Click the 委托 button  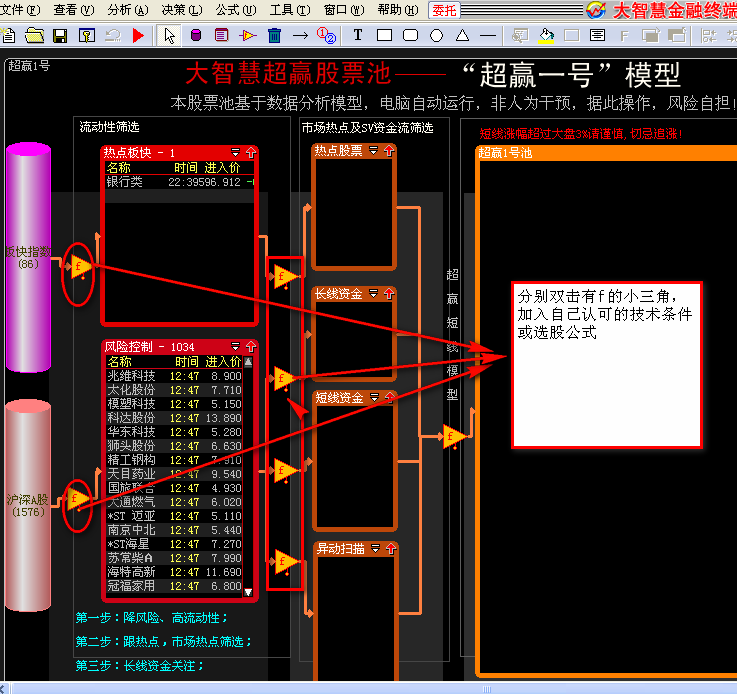(x=444, y=10)
